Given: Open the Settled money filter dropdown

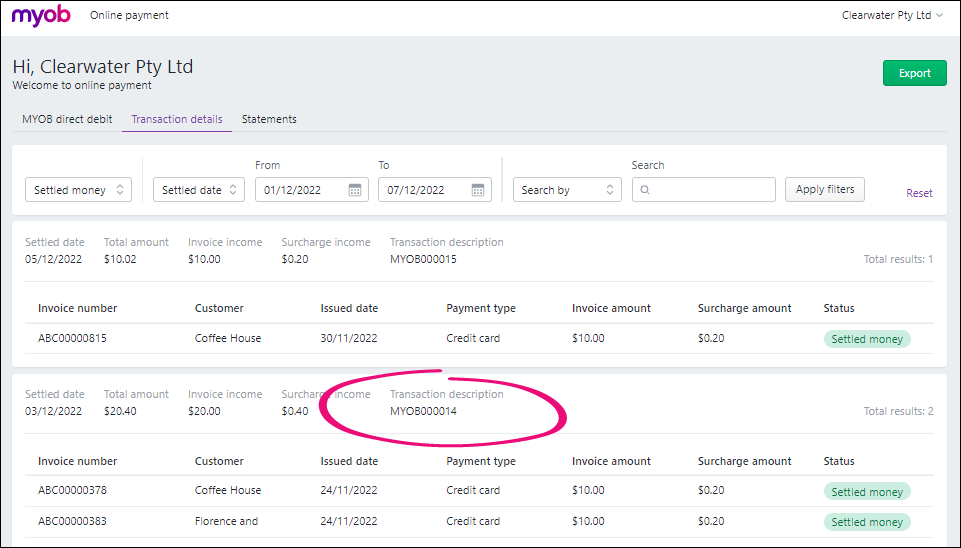Looking at the screenshot, I should click(78, 190).
